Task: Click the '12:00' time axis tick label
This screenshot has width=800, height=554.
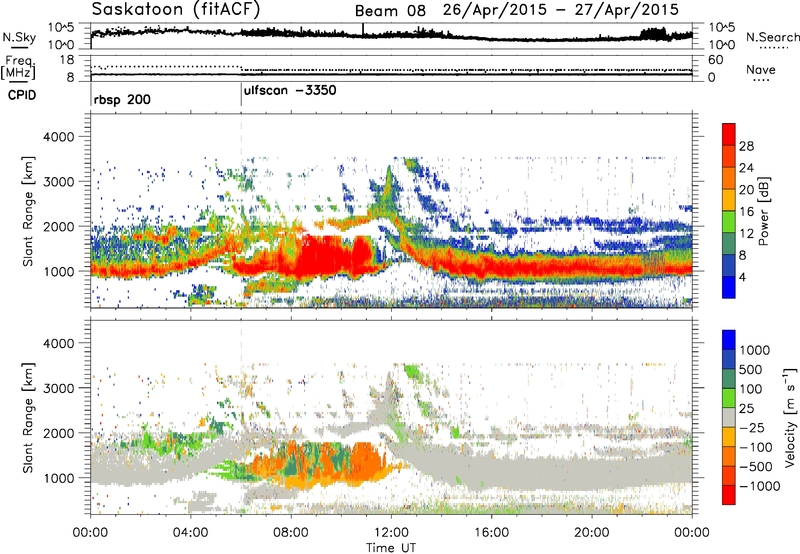Action: click(391, 533)
